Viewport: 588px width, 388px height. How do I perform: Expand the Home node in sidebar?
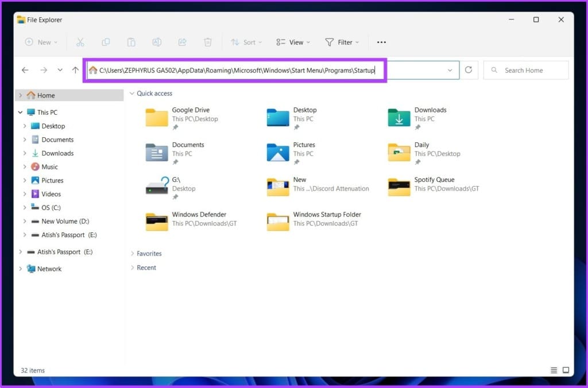point(20,95)
